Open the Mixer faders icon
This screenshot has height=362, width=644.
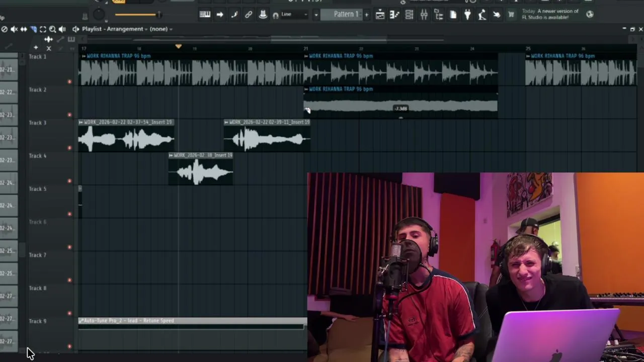(424, 15)
